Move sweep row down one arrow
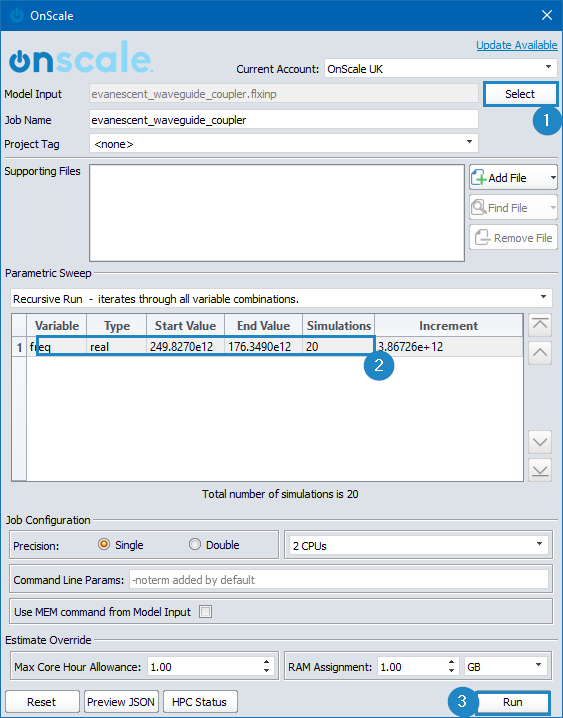The image size is (563, 718). point(540,442)
